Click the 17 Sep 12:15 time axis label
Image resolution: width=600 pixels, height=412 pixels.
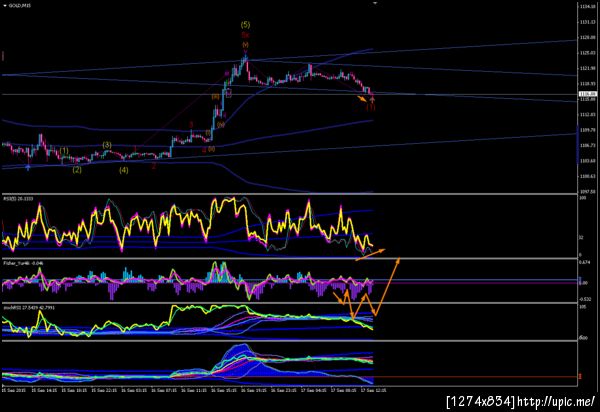[x=374, y=391]
